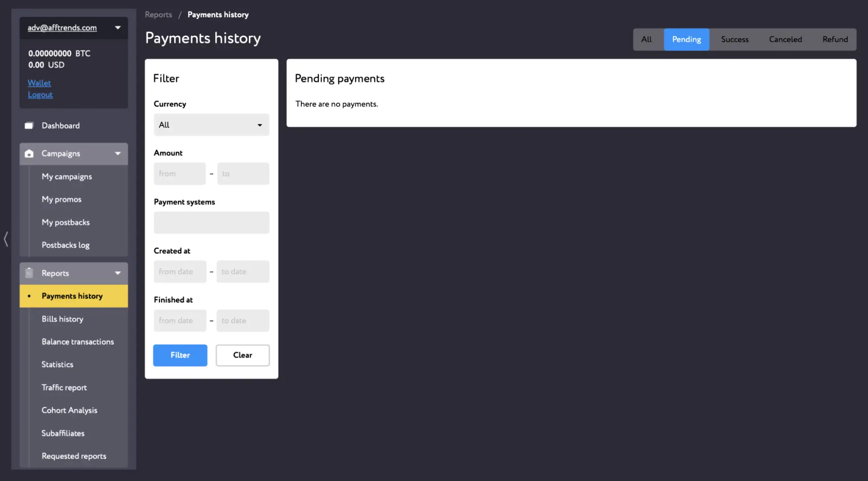Show Success payments tab
Image resolution: width=868 pixels, height=481 pixels.
(x=735, y=40)
